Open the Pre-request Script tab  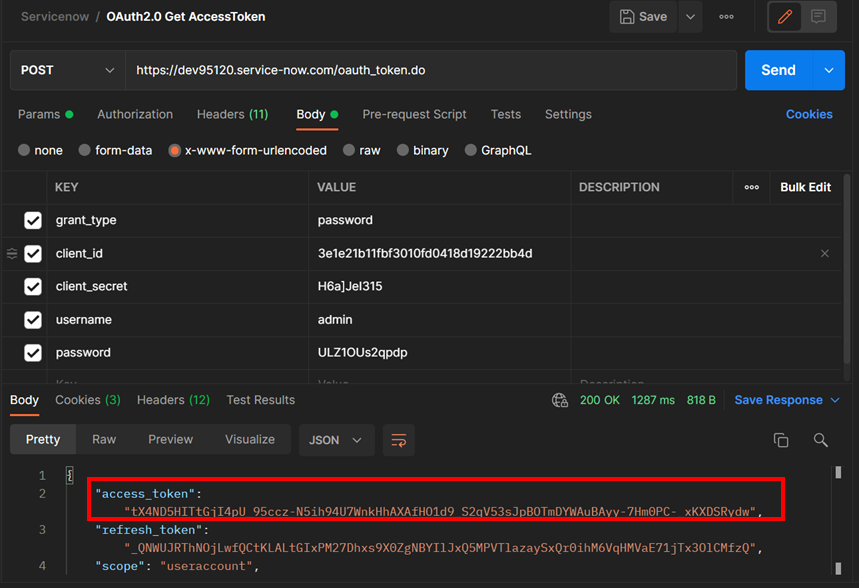tap(414, 114)
